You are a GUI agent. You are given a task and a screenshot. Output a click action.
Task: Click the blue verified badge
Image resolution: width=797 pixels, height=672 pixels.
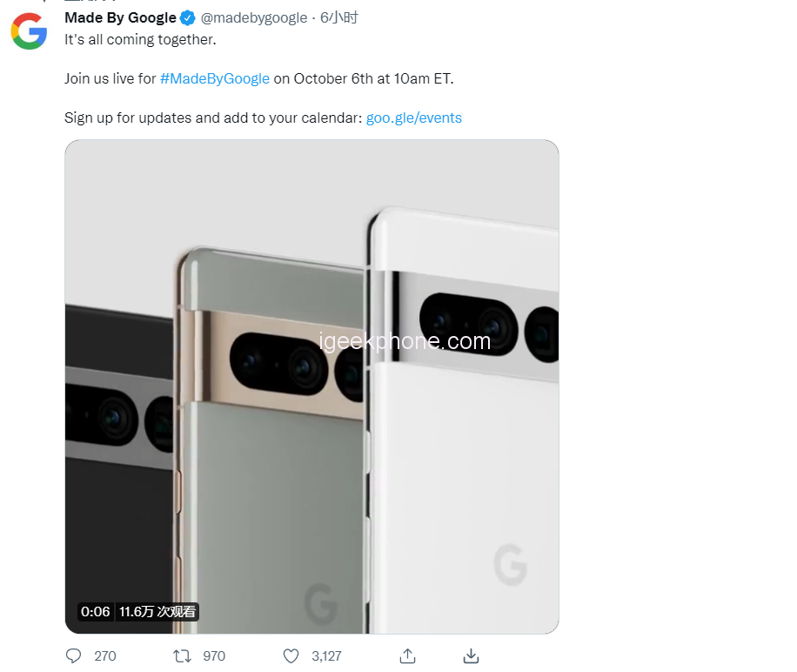187,18
